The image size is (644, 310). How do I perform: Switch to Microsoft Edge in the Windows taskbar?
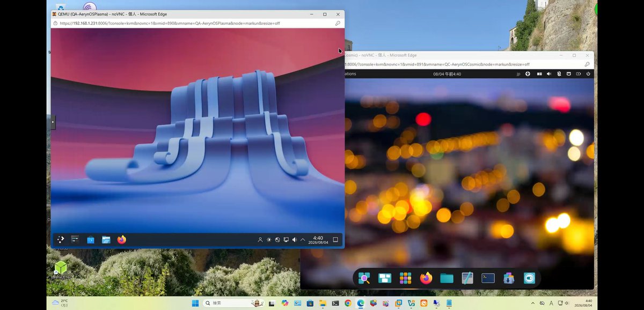coord(361,303)
